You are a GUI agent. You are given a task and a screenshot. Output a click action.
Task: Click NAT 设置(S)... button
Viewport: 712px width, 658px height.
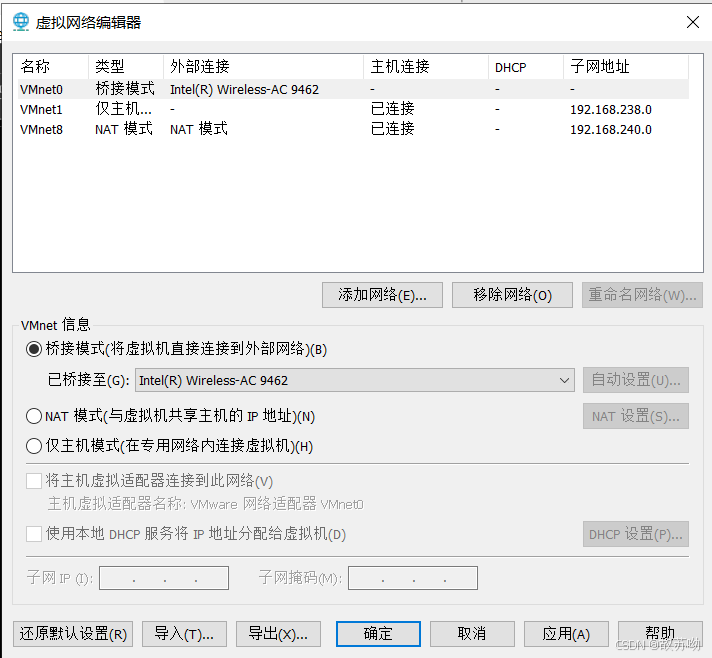coord(636,416)
